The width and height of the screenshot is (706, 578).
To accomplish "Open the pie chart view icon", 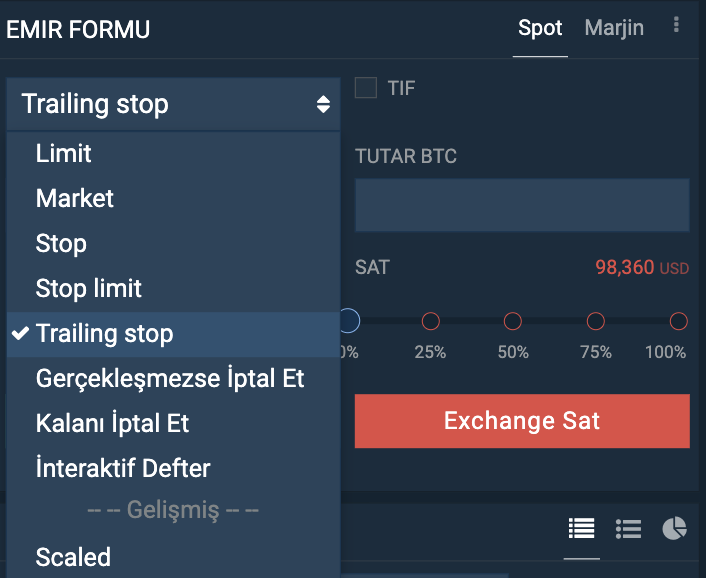I will [x=674, y=528].
